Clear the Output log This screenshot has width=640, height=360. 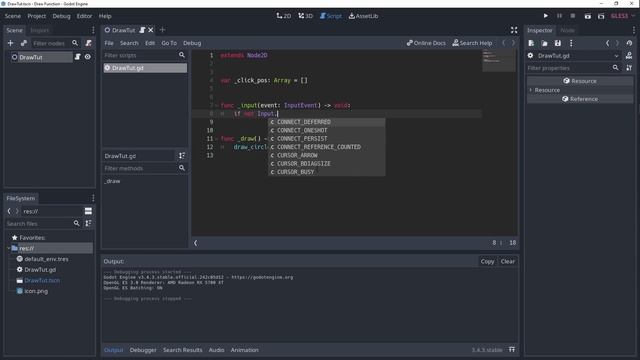point(508,261)
